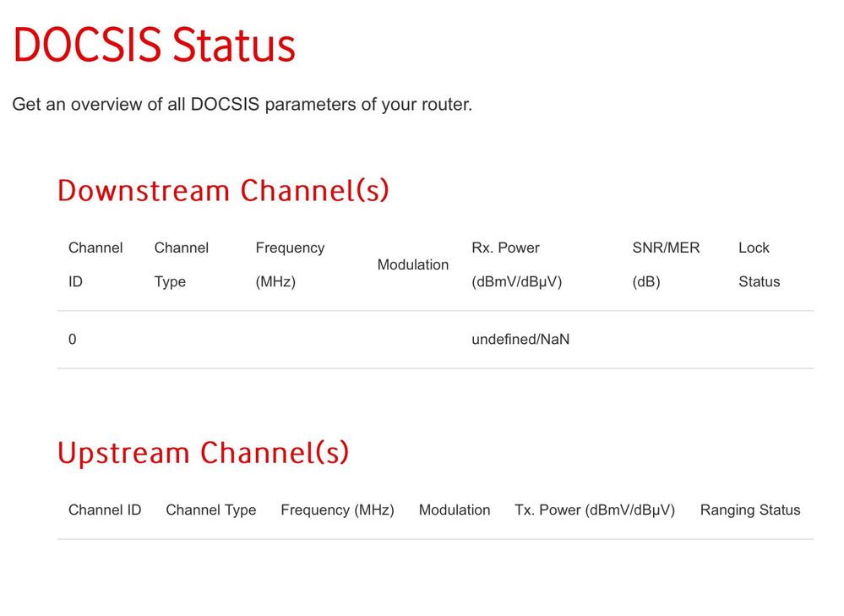844x616 pixels.
Task: Click the DOCSIS Status page title
Action: click(x=155, y=45)
